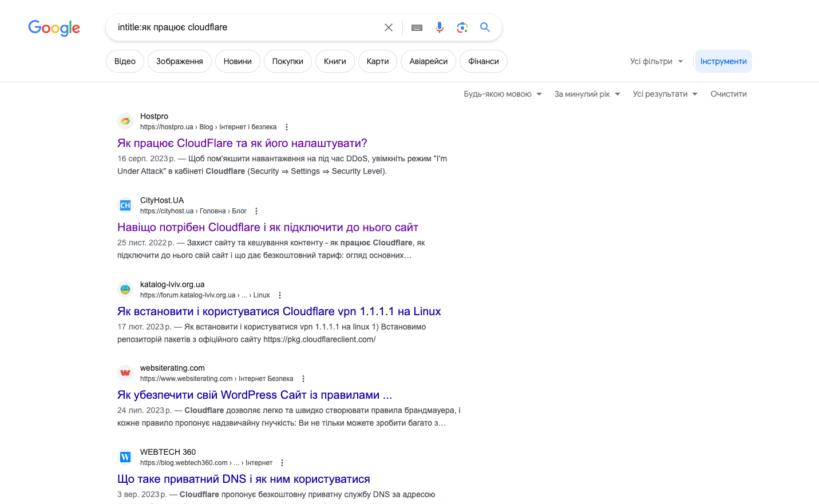819x504 pixels.
Task: Open the Будь-якою мовою language dropdown
Action: (x=503, y=94)
